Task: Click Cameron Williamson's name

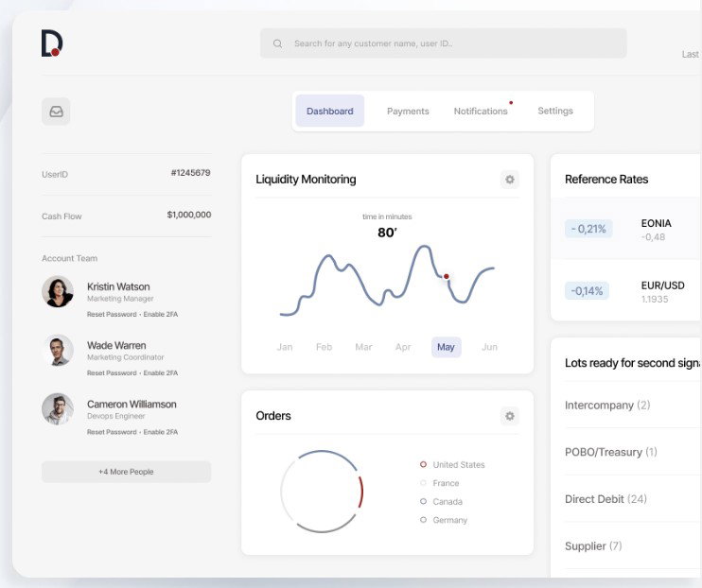Action: coord(132,404)
